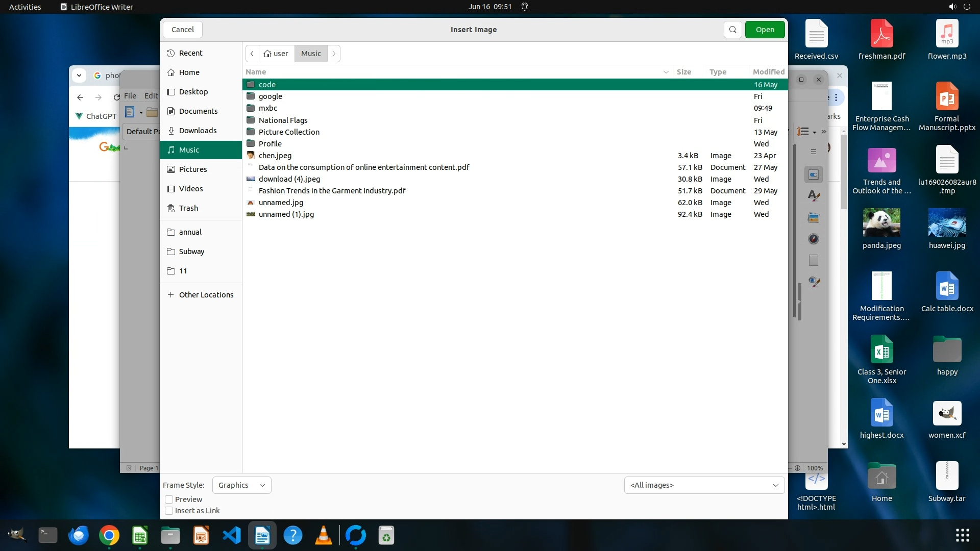Click the back arrow in path bar
Image resolution: width=980 pixels, height=551 pixels.
click(x=252, y=54)
